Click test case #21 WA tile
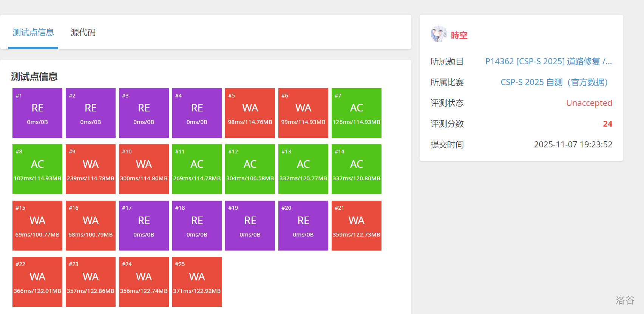Screen dimensions: 644x314 [x=356, y=226]
